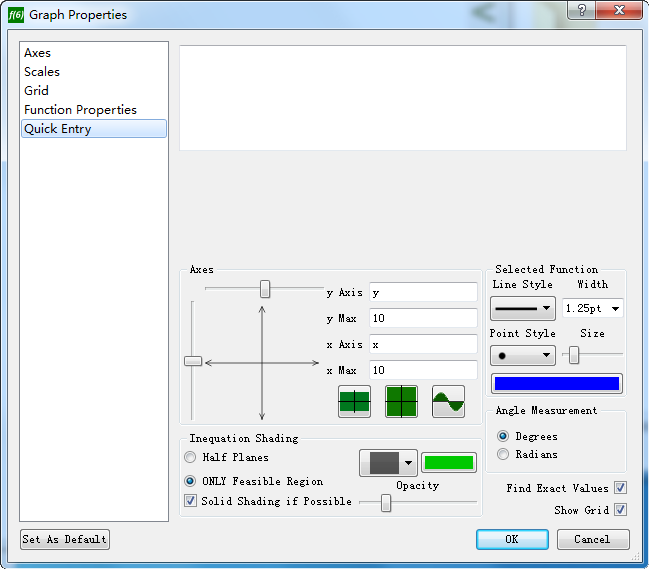The image size is (650, 570).
Task: Click the sine wave trig axes icon
Action: click(448, 402)
